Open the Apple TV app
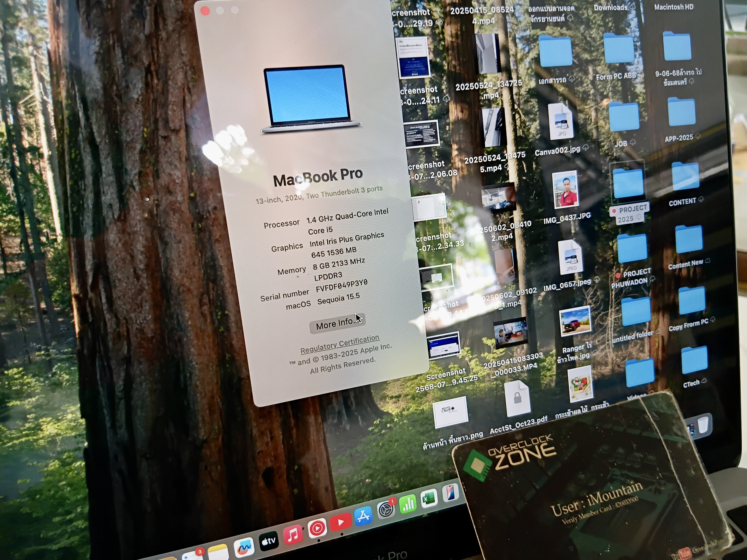The height and width of the screenshot is (560, 747). 269,541
